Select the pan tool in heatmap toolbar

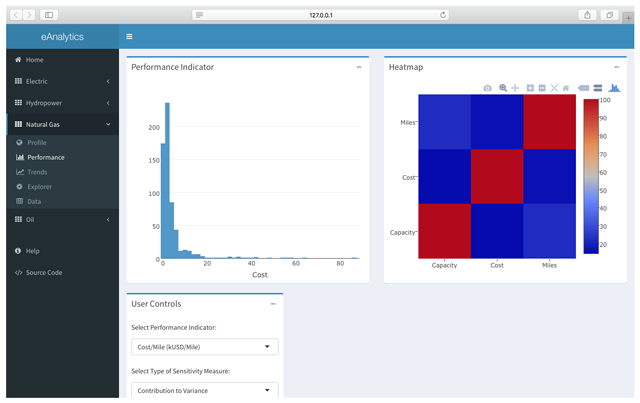tap(515, 88)
